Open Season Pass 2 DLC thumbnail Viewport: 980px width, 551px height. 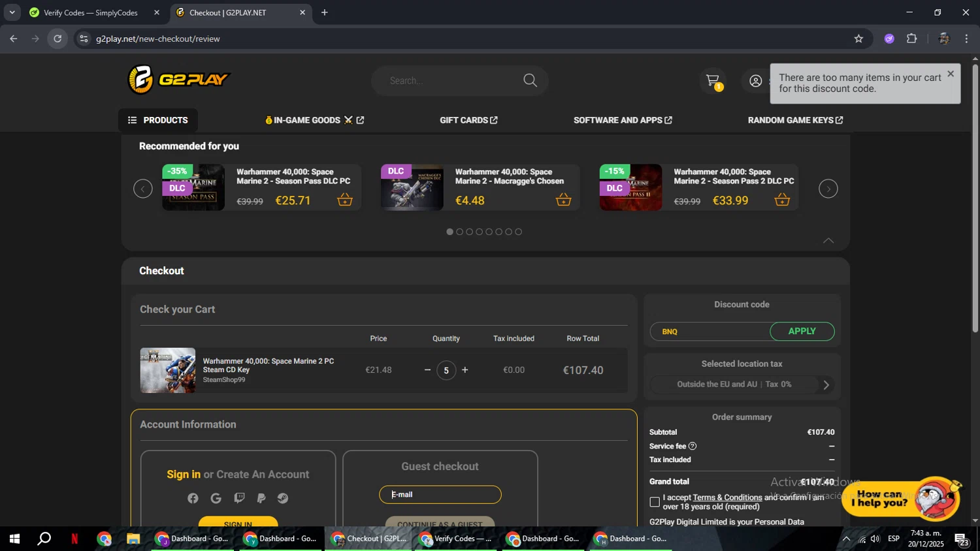(x=631, y=187)
